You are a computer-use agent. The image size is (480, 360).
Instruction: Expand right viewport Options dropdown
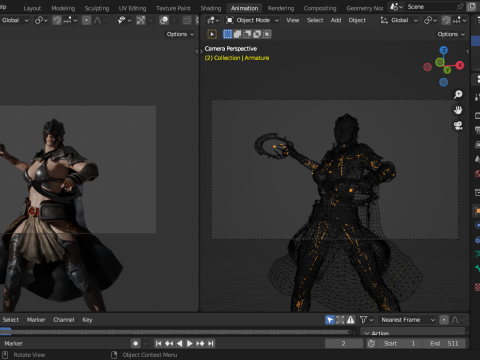pos(451,34)
